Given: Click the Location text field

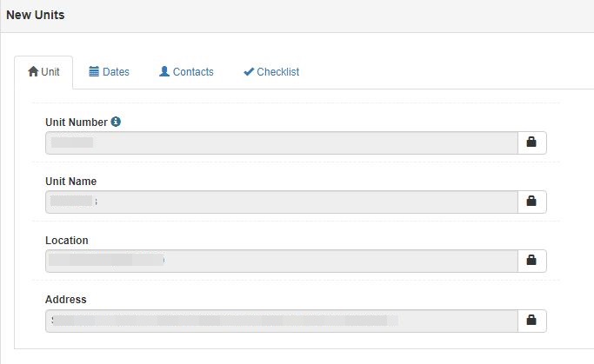Looking at the screenshot, I should coord(282,261).
